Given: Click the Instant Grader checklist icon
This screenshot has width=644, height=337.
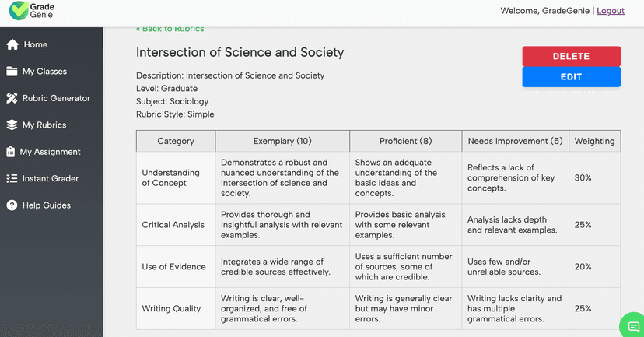Looking at the screenshot, I should coord(12,178).
